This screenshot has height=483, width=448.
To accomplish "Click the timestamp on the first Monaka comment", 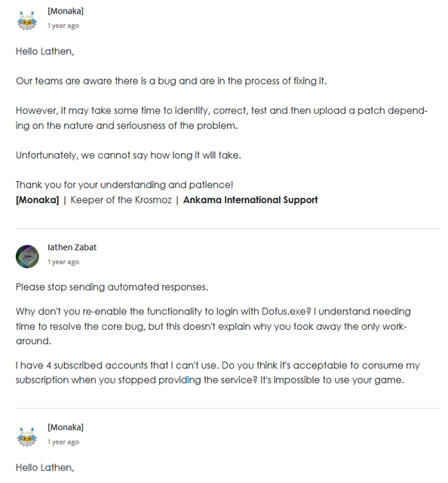I will pos(63,26).
